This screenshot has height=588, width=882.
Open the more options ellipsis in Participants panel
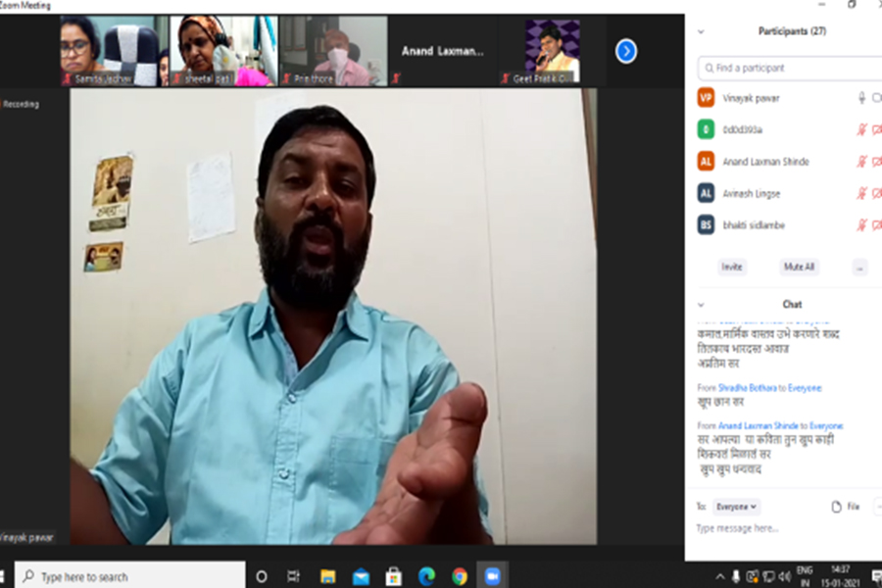tap(859, 268)
